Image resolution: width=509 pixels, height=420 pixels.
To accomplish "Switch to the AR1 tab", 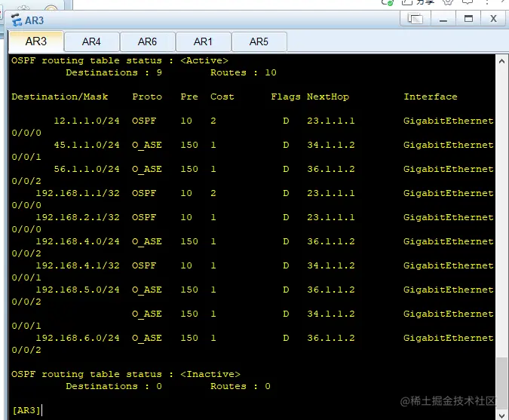I will (203, 41).
